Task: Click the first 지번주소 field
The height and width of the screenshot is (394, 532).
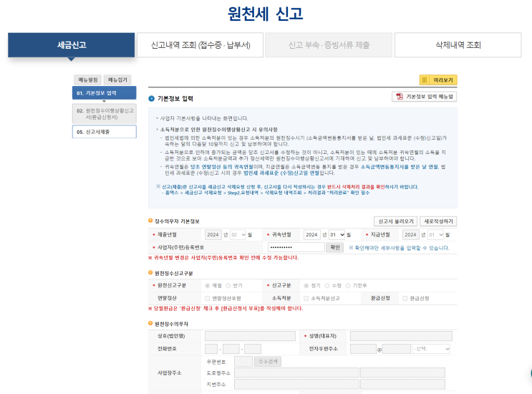Action: point(296,384)
